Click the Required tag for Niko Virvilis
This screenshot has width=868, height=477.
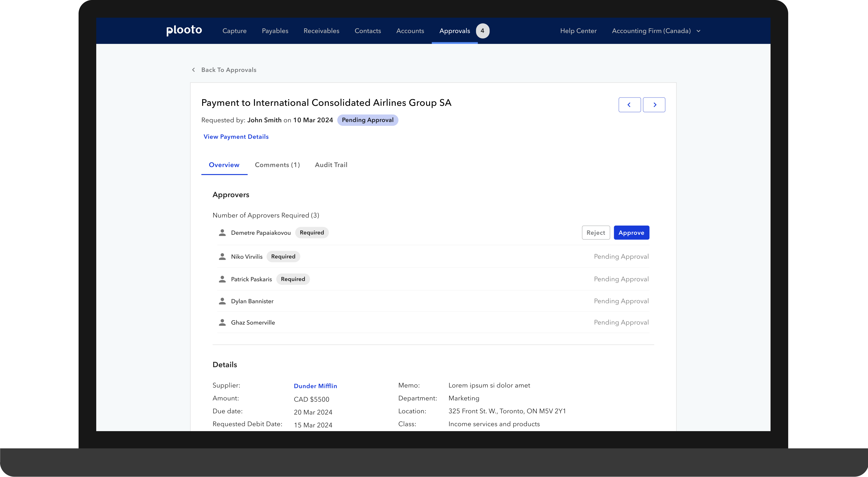pos(283,256)
